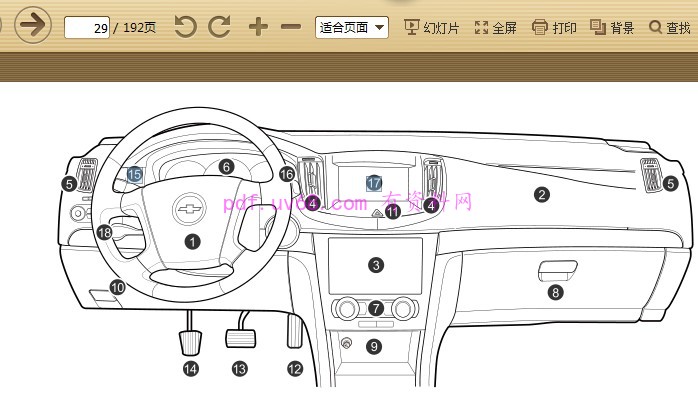The image size is (698, 400).
Task: Click marker 7 between the climate knobs
Action: coord(375,309)
